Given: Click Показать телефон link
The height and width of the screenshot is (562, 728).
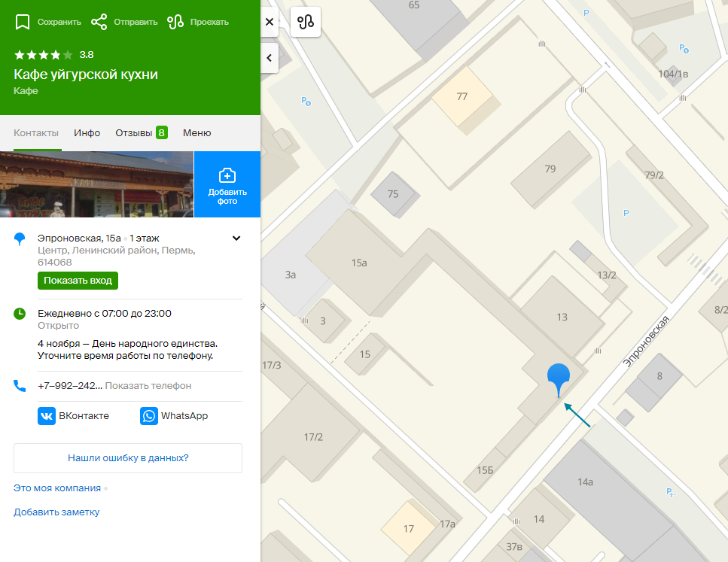Looking at the screenshot, I should point(148,386).
